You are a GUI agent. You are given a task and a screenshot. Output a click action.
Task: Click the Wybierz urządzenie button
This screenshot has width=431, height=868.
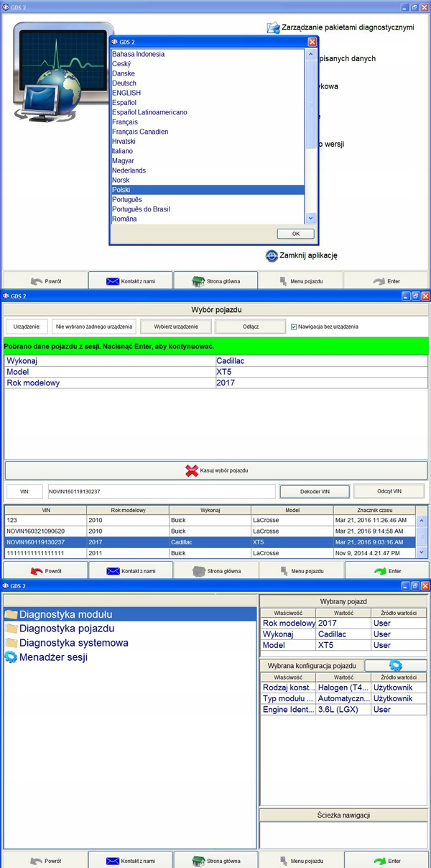(x=175, y=326)
